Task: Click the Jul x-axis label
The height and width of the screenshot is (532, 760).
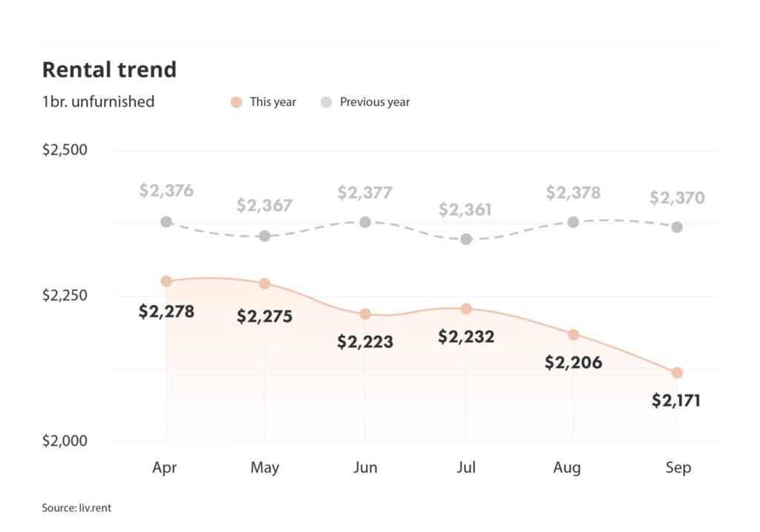Action: tap(466, 467)
